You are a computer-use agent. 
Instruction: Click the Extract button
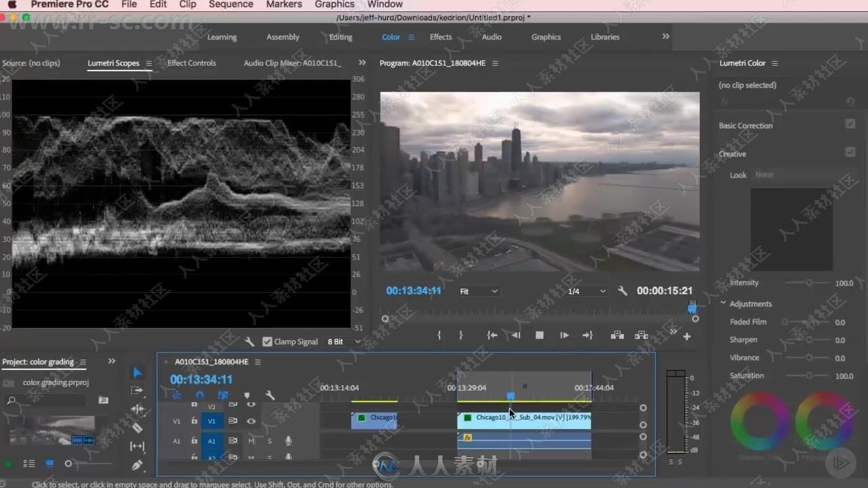point(641,335)
